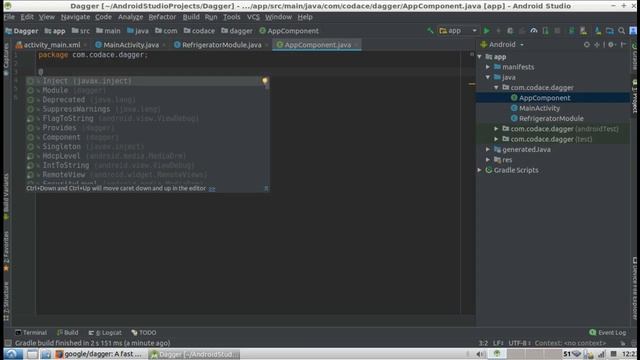640x360 pixels.
Task: Click the Attach Debugger toolbar icon
Action: coord(546,31)
